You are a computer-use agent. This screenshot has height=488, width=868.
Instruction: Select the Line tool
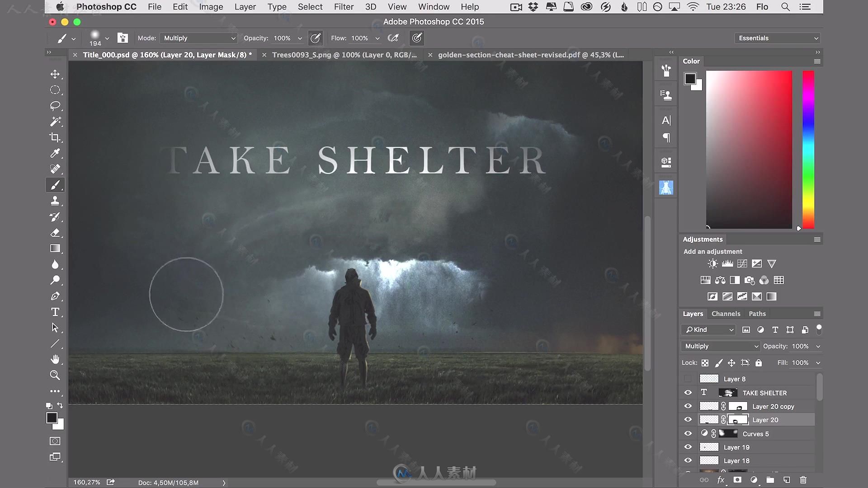[x=55, y=343]
